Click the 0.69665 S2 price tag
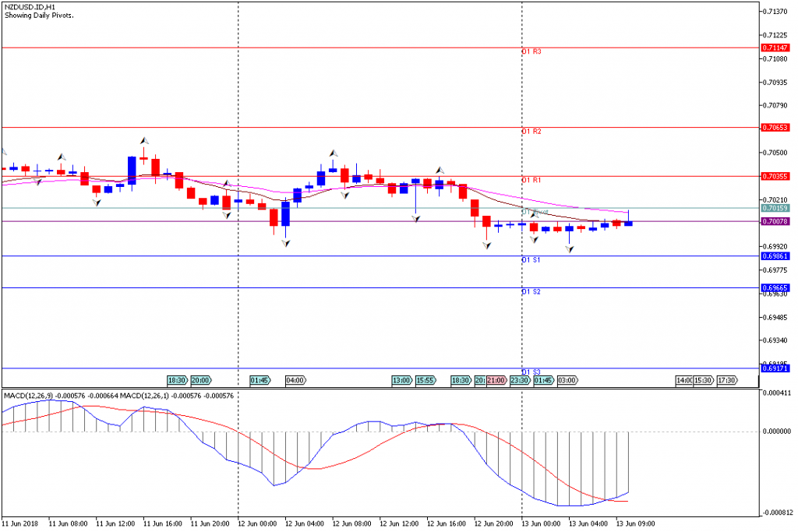This screenshot has height=532, width=798. tap(777, 288)
